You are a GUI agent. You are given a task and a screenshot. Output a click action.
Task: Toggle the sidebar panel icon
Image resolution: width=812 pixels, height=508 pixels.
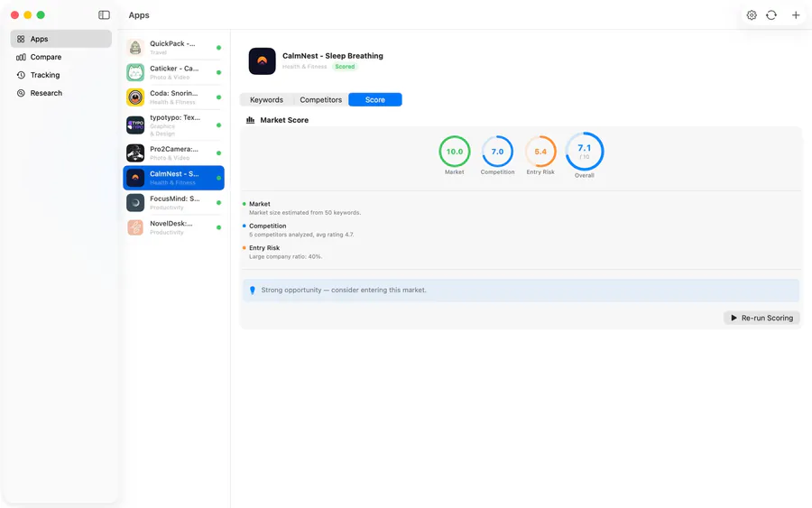pyautogui.click(x=104, y=15)
